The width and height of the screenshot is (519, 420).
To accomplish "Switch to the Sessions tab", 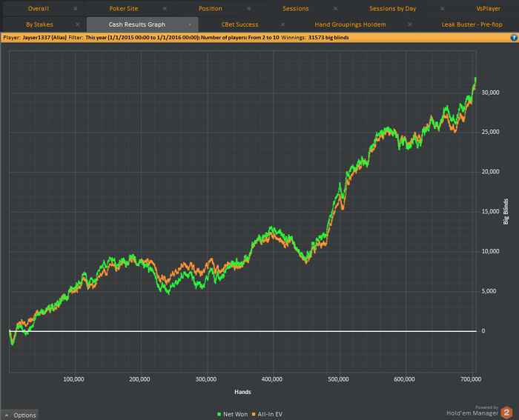I will (296, 9).
